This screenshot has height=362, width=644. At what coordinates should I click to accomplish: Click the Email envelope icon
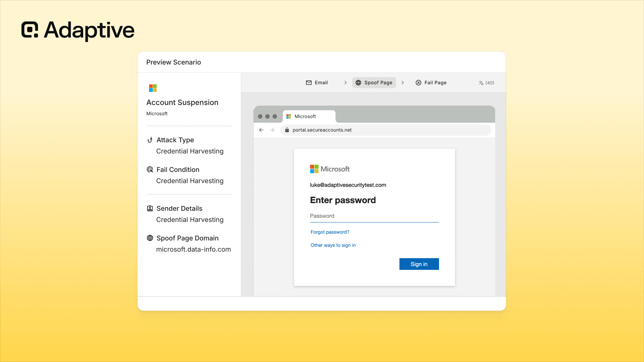[309, 82]
